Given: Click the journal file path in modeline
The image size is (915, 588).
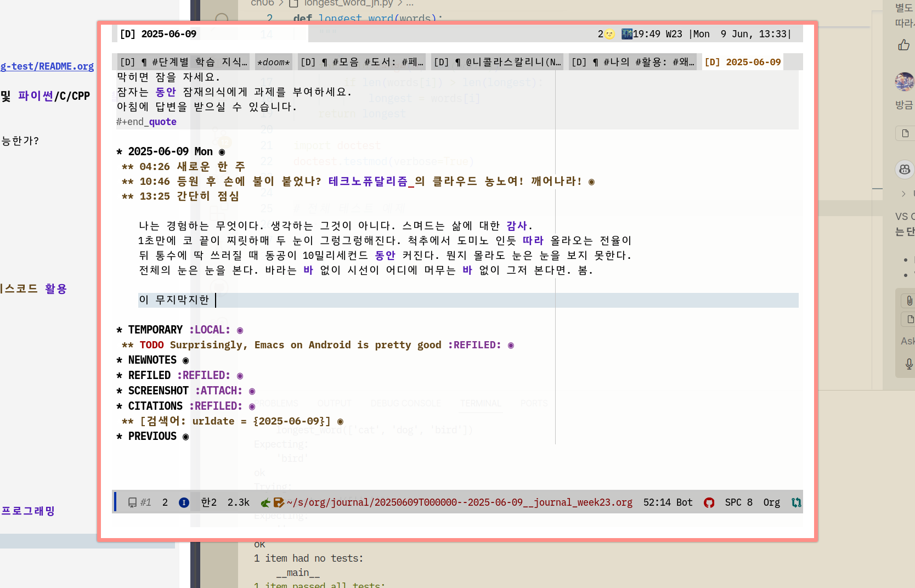Looking at the screenshot, I should (x=459, y=503).
